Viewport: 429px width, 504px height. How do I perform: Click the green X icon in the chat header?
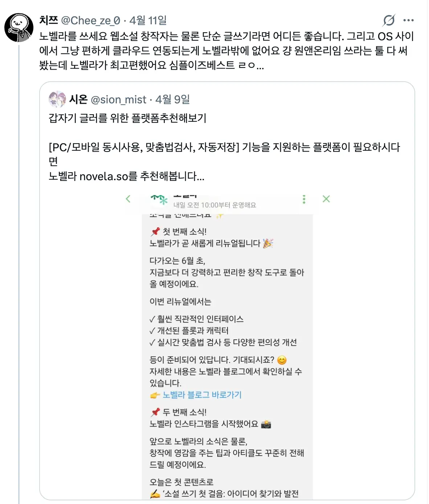(x=326, y=199)
